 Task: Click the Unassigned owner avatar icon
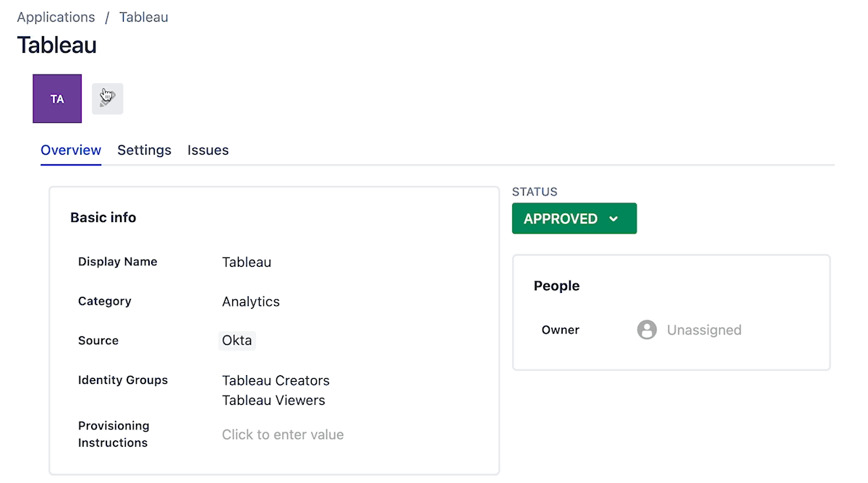coord(647,330)
